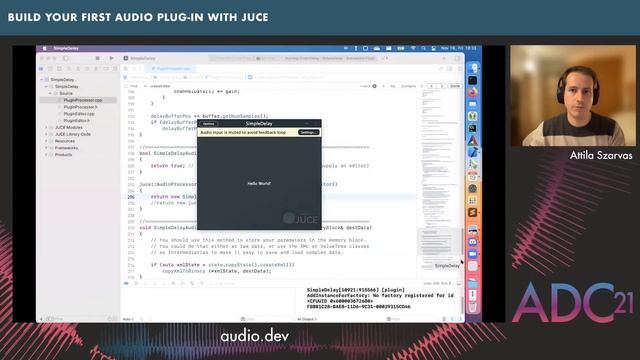Image resolution: width=640 pixels, height=360 pixels.
Task: Select PluginEditor.cpp in the navigator
Action: 79,114
